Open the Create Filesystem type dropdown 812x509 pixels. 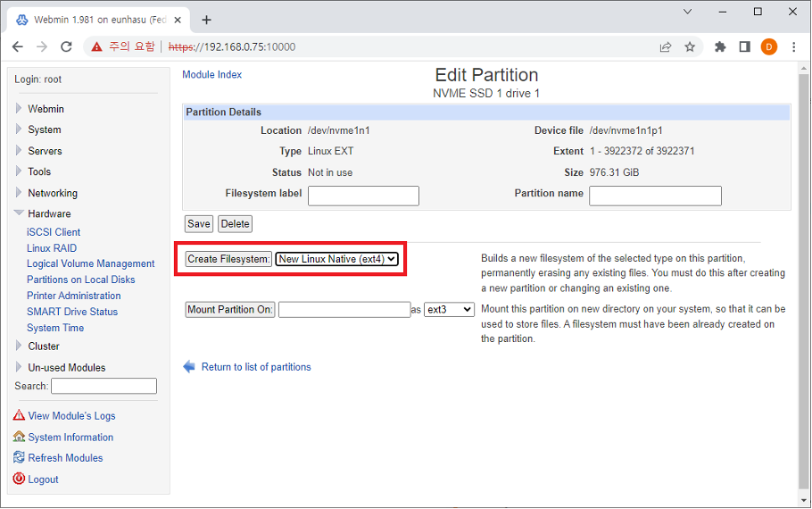tap(336, 259)
